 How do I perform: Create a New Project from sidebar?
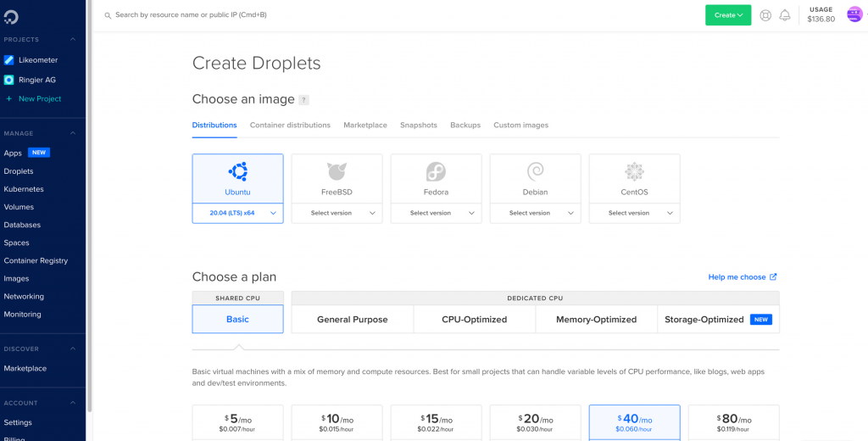(x=40, y=98)
